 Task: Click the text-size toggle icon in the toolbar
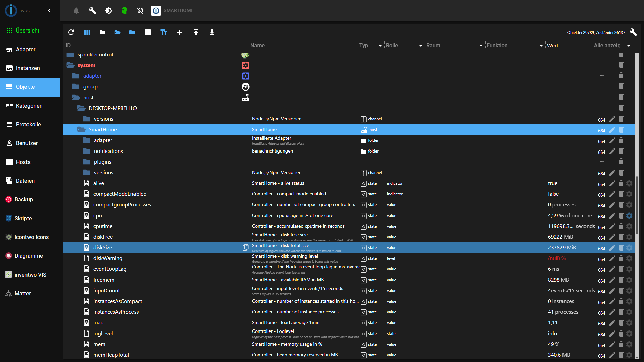coord(164,32)
